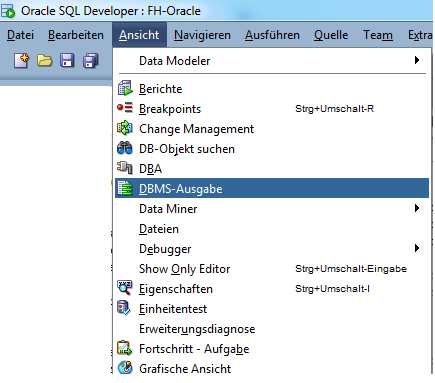
Task: Select Show Only Editor
Action: pyautogui.click(x=272, y=269)
